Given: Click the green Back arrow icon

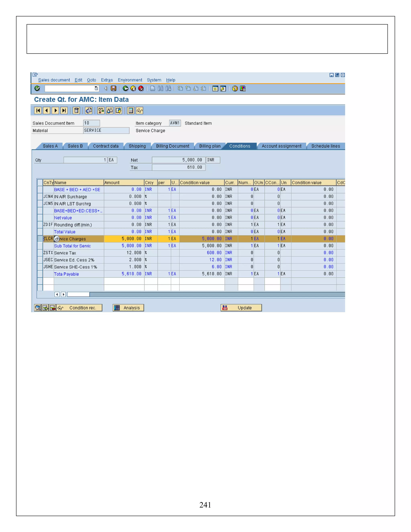Looking at the screenshot, I should coord(125,88).
